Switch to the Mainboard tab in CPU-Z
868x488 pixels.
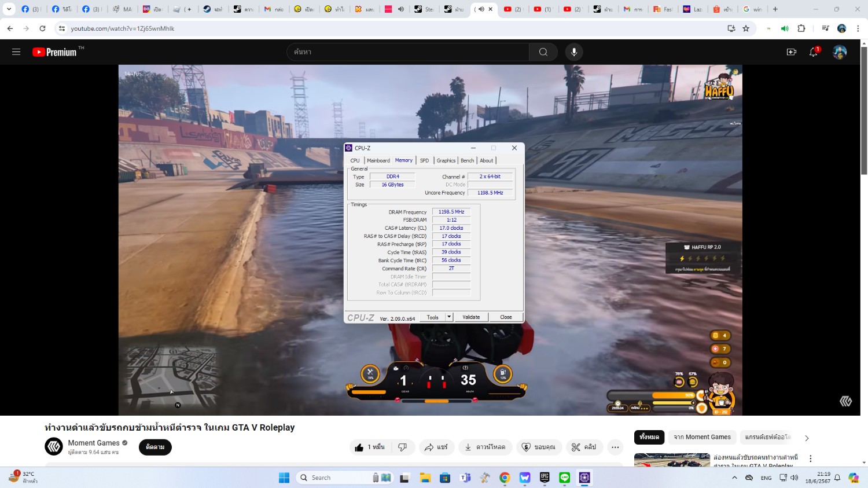pyautogui.click(x=378, y=160)
